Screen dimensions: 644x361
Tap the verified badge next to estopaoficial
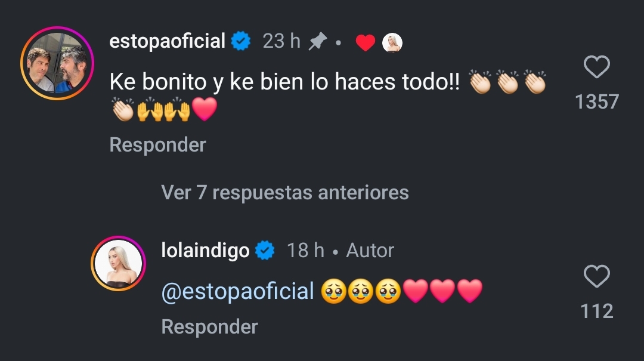(241, 42)
